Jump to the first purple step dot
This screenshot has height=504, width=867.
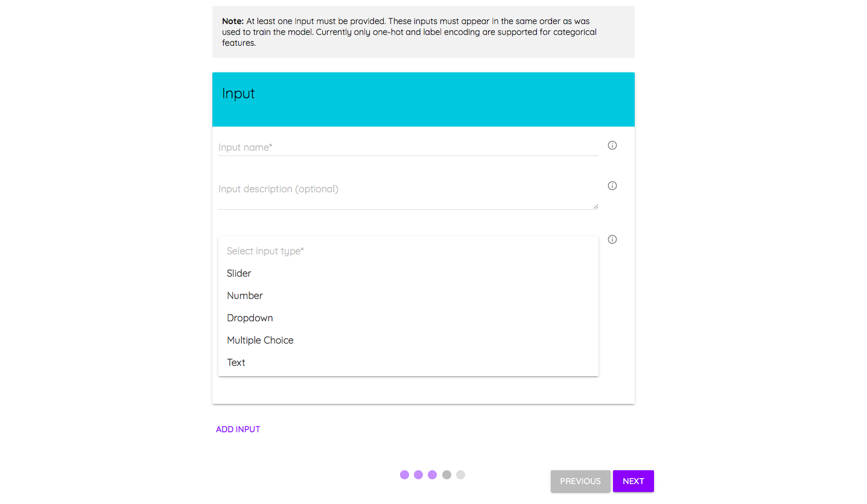404,475
